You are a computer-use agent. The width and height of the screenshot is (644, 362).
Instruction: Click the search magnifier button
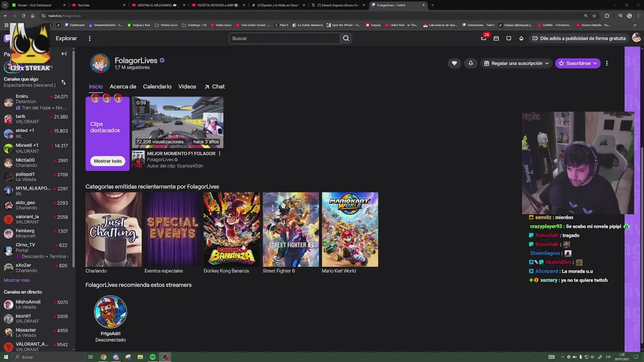point(346,38)
